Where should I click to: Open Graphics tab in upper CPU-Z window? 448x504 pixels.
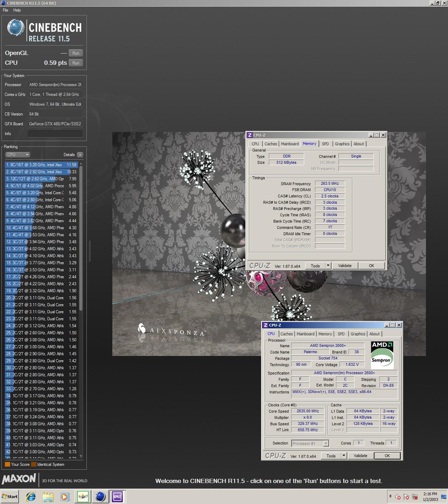tap(342, 144)
